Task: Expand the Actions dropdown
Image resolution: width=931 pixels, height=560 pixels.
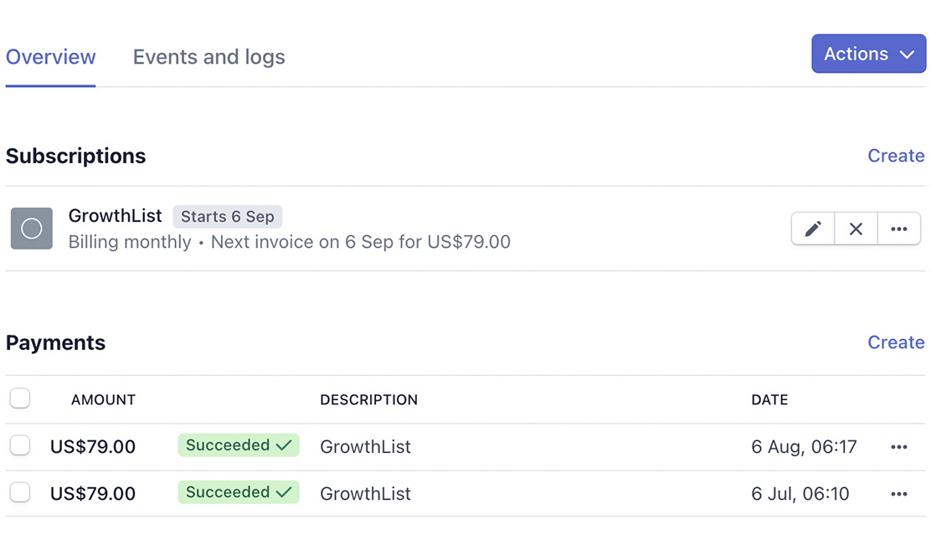Action: tap(869, 54)
